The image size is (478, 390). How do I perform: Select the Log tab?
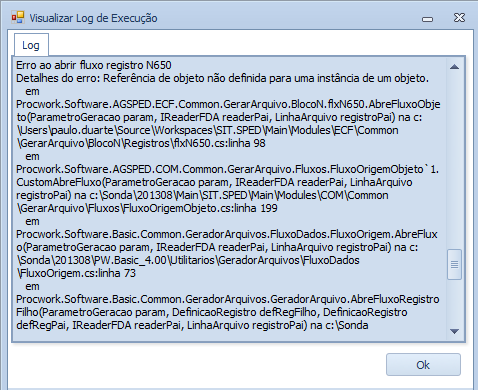tap(31, 45)
